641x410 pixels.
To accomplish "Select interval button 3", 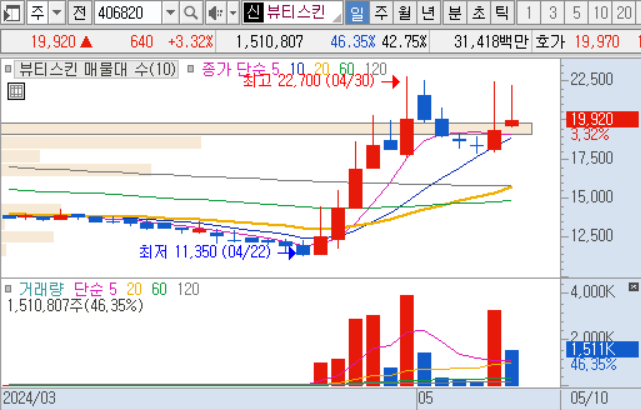I will click(x=552, y=13).
